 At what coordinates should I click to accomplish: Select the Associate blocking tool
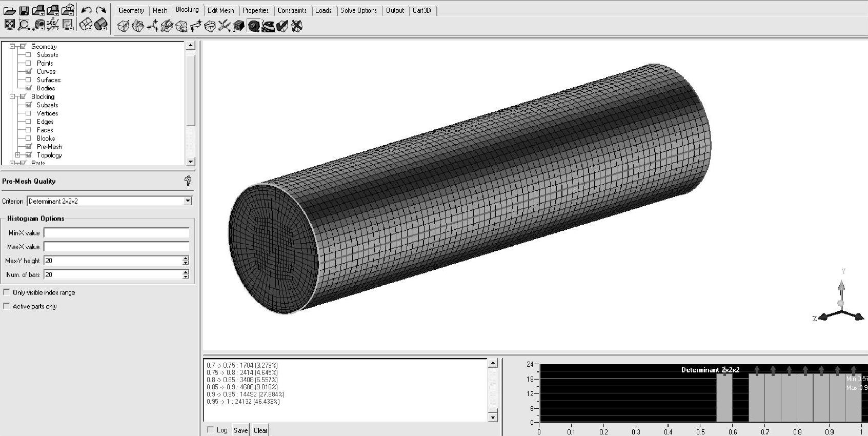coord(181,26)
